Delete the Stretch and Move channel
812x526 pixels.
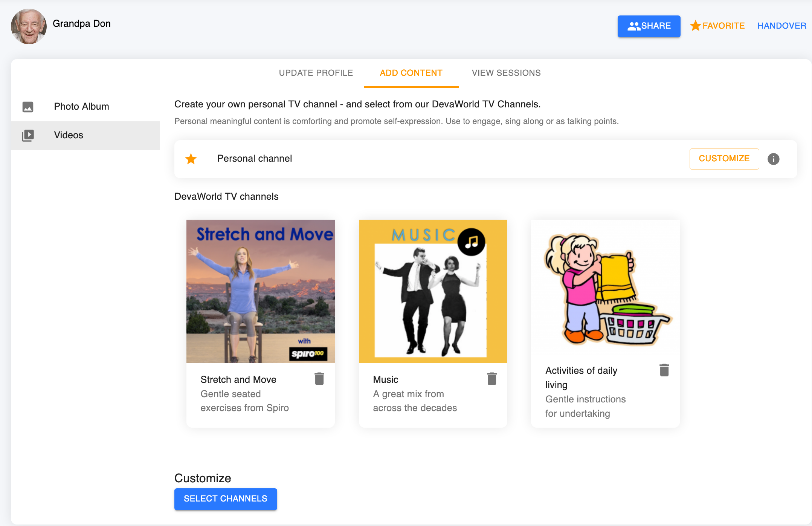click(x=319, y=379)
